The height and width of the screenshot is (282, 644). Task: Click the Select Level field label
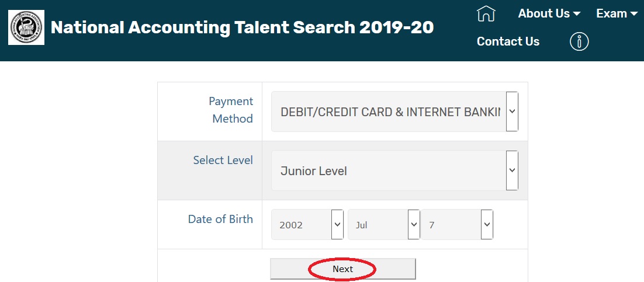point(223,160)
